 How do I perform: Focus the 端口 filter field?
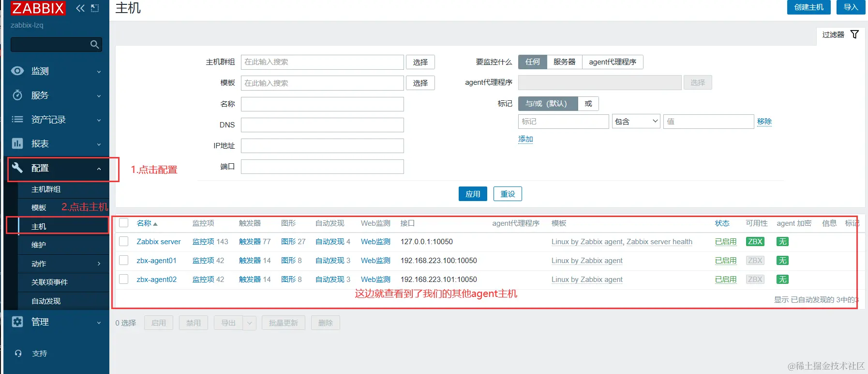pyautogui.click(x=322, y=167)
